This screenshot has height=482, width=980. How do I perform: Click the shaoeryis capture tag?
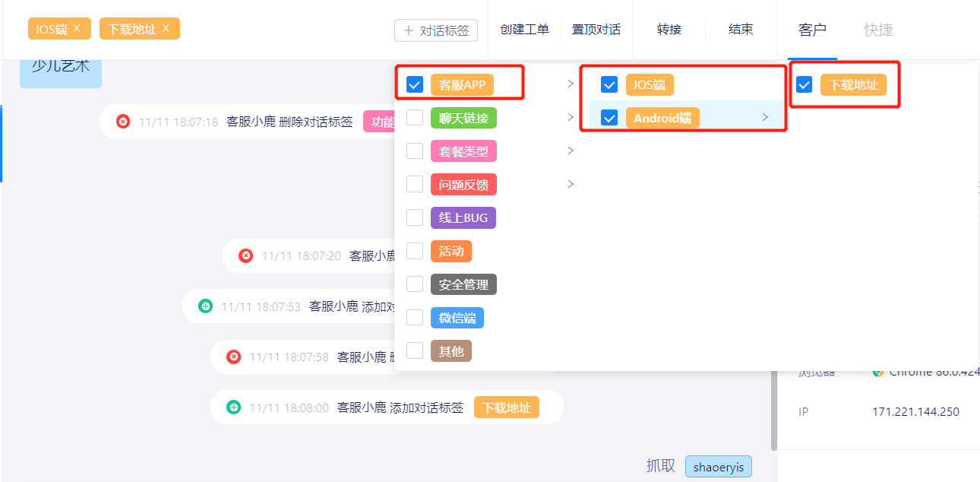[719, 466]
